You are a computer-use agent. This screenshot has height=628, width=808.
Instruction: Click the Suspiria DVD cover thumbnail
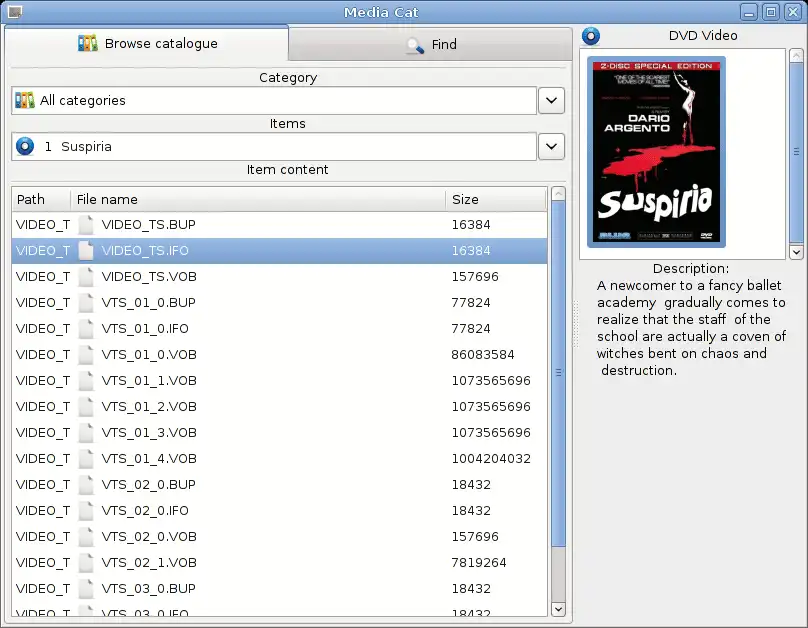(x=656, y=152)
